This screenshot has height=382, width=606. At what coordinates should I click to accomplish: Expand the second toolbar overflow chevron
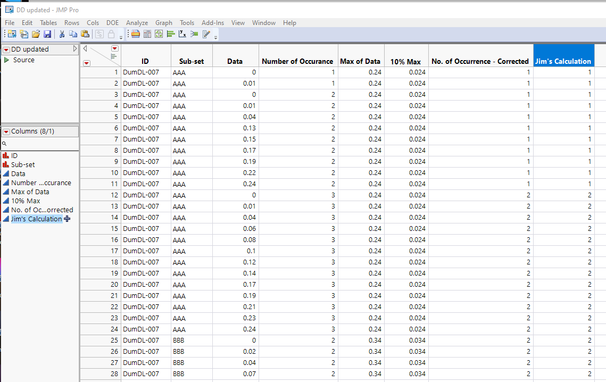tap(216, 38)
